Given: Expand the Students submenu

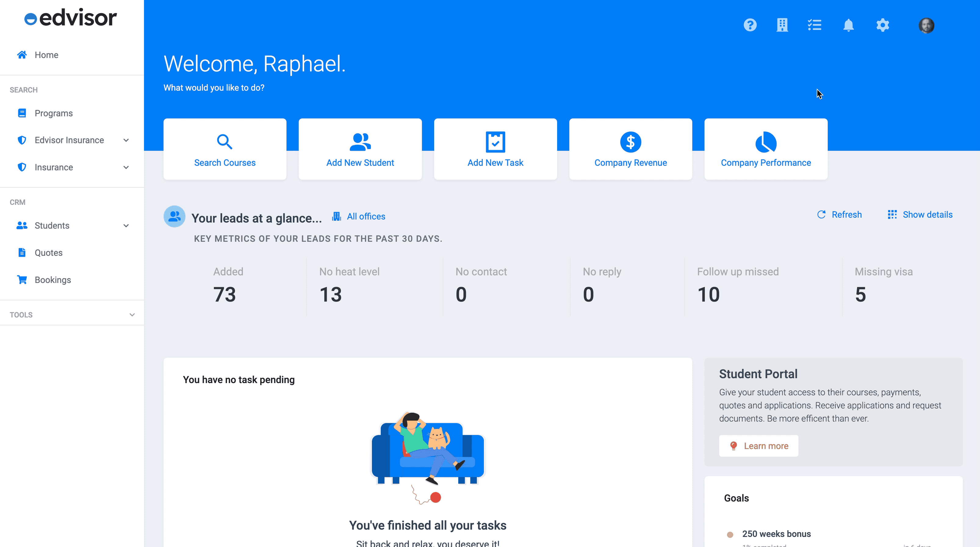Looking at the screenshot, I should (x=126, y=225).
